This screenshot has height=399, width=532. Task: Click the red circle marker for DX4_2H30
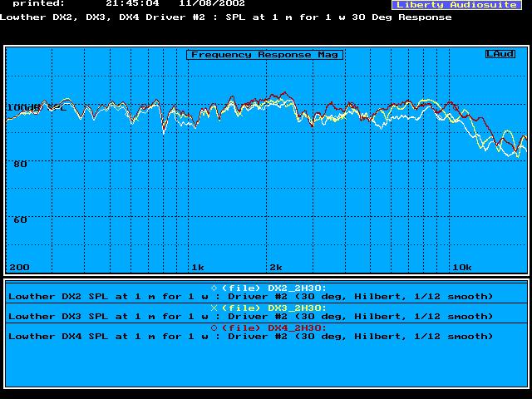click(x=214, y=328)
